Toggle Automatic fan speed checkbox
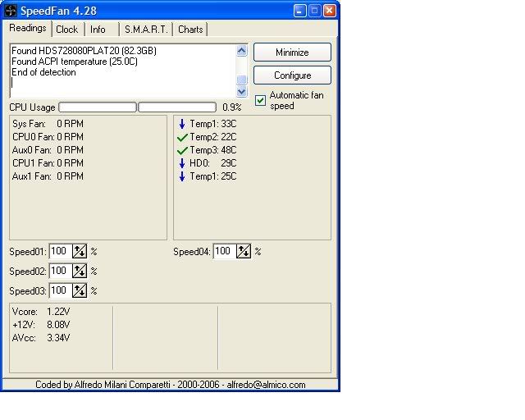Viewport: 525px width, 420px height. click(260, 100)
